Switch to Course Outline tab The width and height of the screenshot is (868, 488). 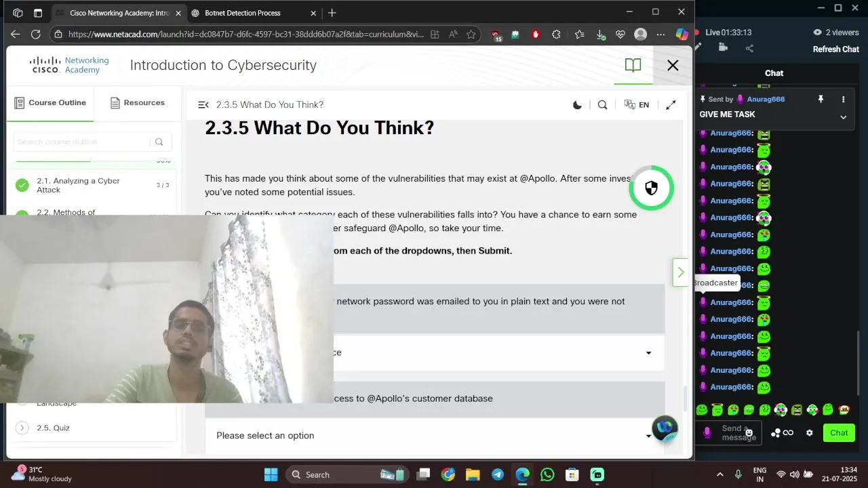50,103
